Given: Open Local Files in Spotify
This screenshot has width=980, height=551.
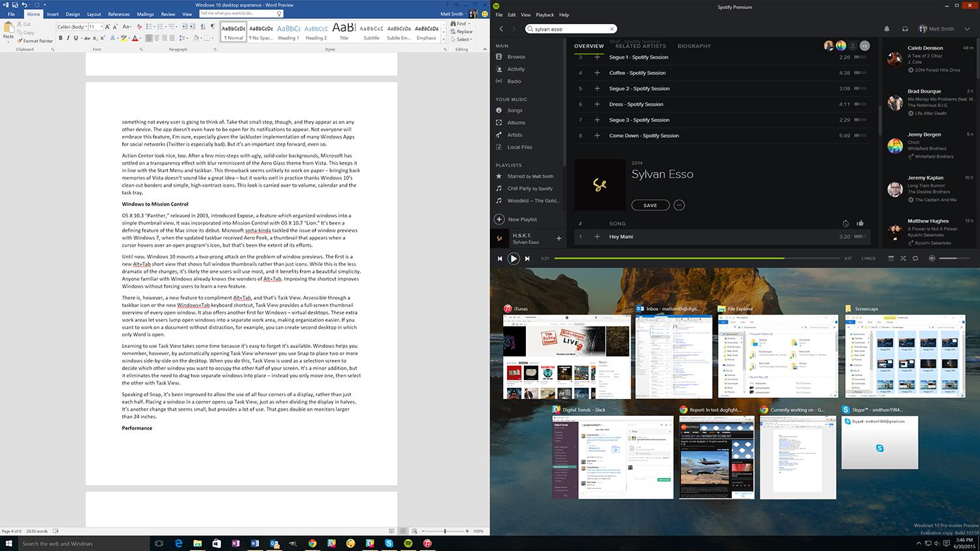Looking at the screenshot, I should point(519,147).
